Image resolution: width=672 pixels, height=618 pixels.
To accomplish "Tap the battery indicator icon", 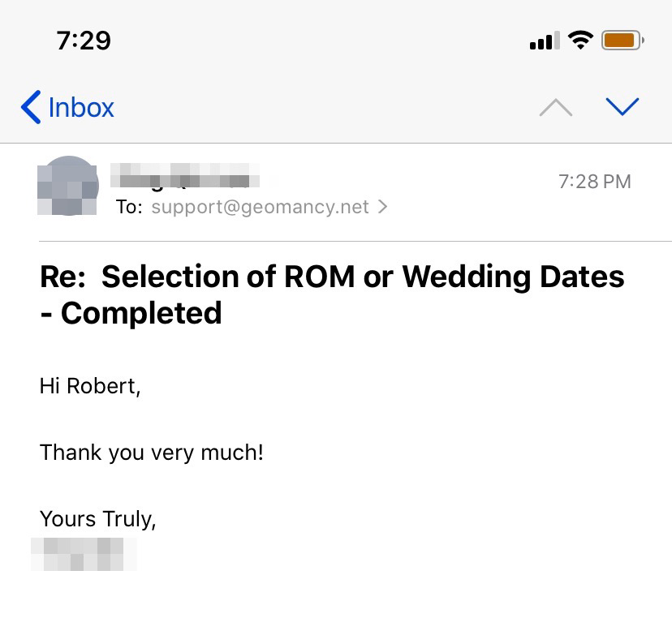I will 622,40.
